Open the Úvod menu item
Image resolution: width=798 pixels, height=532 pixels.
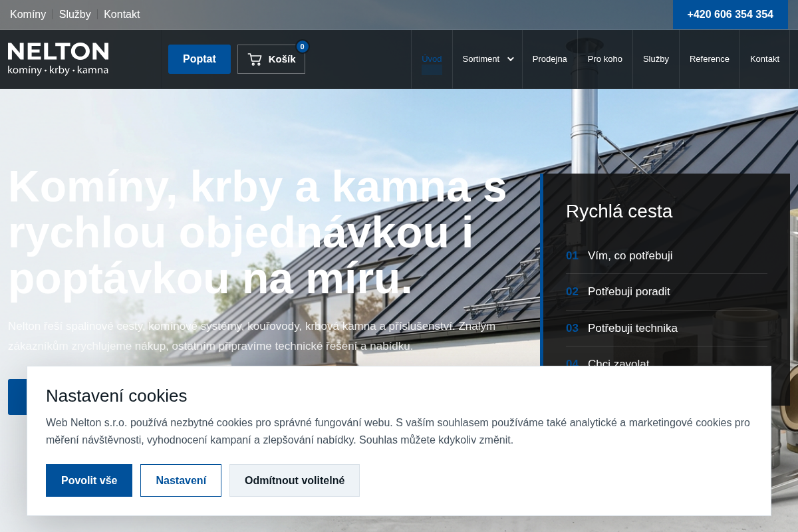[x=432, y=59]
